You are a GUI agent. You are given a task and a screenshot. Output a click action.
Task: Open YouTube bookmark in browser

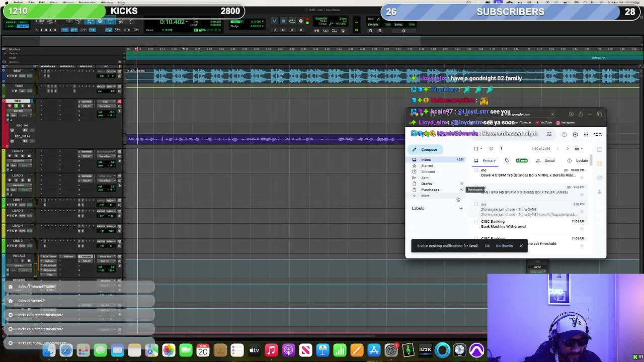pyautogui.click(x=543, y=123)
